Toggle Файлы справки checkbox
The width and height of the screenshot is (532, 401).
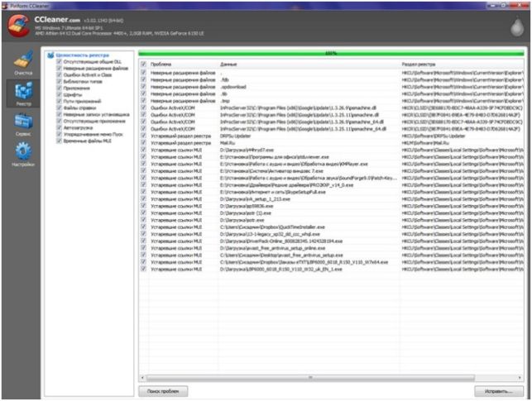pos(59,107)
